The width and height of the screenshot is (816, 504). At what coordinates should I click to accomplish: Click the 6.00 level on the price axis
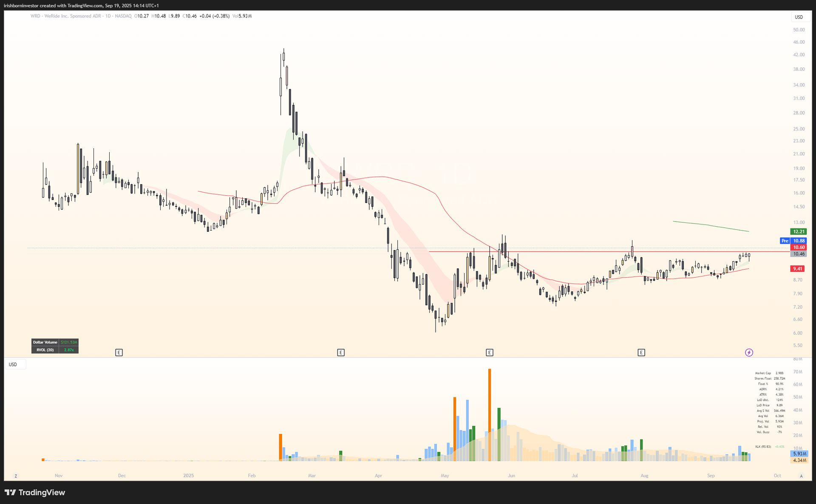click(798, 333)
